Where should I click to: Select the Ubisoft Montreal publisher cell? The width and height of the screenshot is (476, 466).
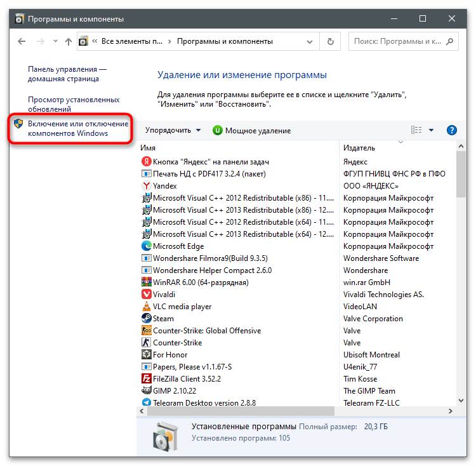[371, 355]
